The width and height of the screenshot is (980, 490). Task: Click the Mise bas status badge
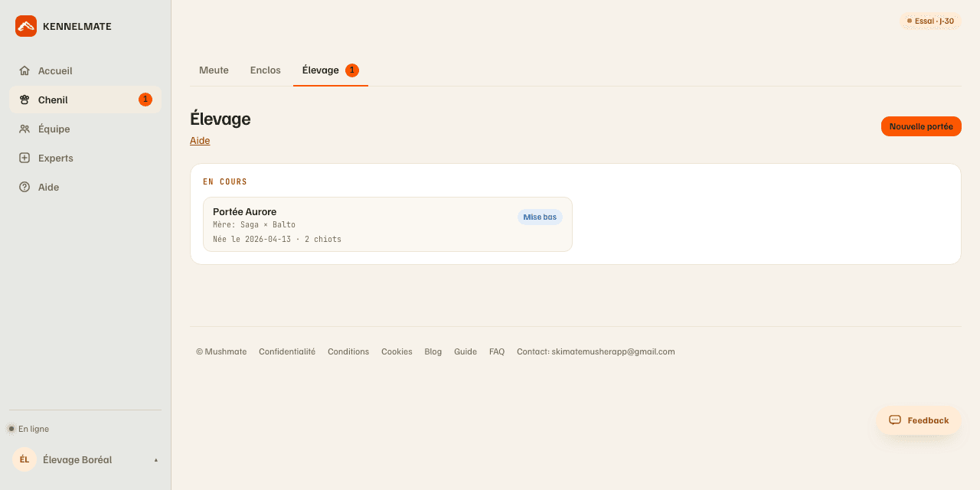click(x=540, y=217)
